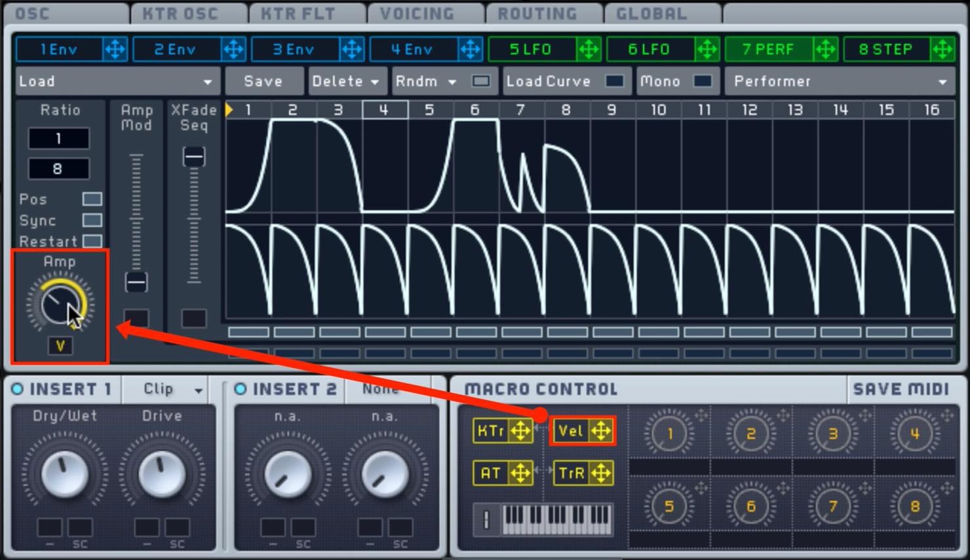Click the SAVE MIDI button
The height and width of the screenshot is (560, 970).
pos(901,389)
